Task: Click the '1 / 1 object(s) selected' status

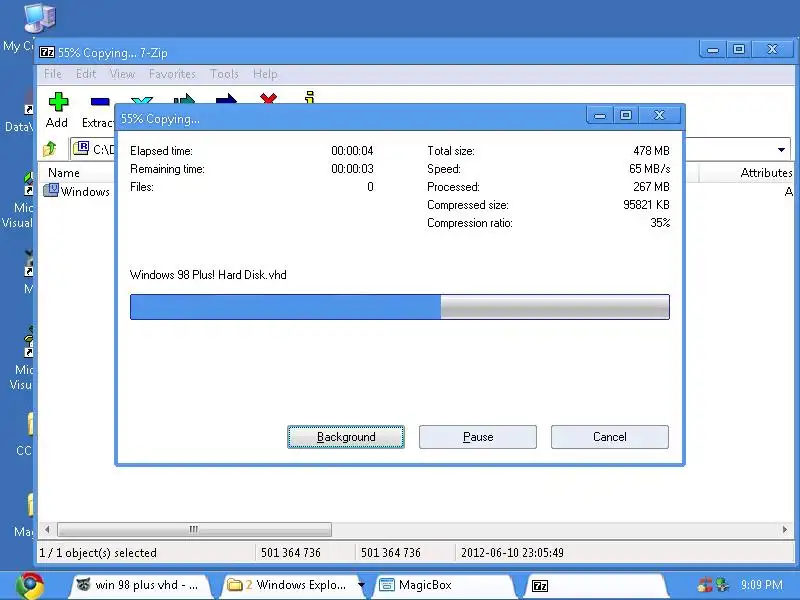Action: 98,553
